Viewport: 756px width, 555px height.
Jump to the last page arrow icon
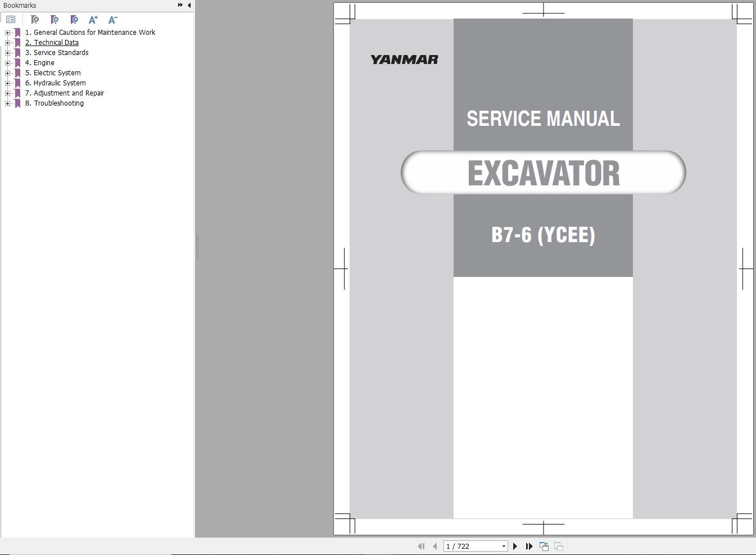coord(529,546)
